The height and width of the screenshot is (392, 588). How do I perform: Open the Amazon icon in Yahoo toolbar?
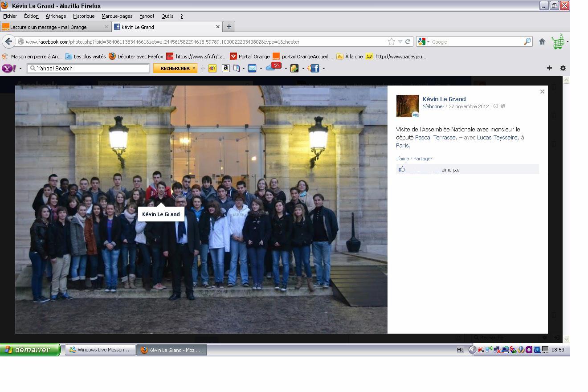pyautogui.click(x=226, y=68)
